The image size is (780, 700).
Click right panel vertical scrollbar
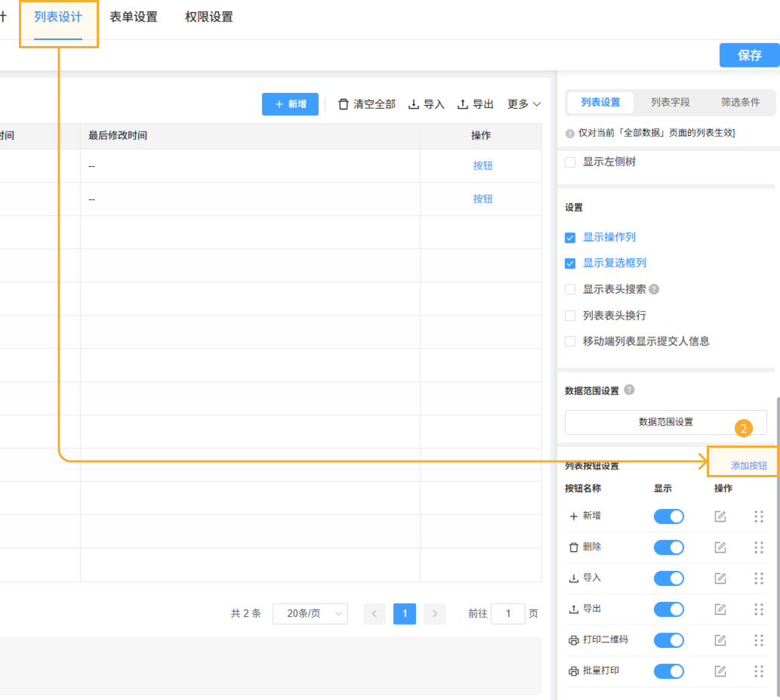(x=778, y=547)
